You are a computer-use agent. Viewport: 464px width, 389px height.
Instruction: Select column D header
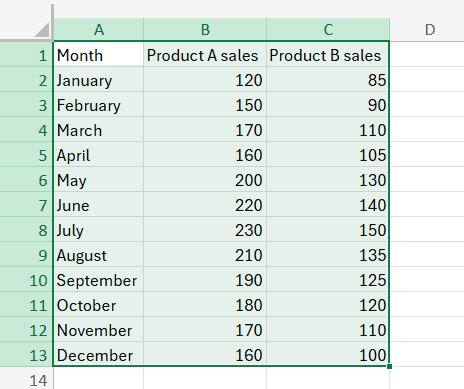pos(430,30)
